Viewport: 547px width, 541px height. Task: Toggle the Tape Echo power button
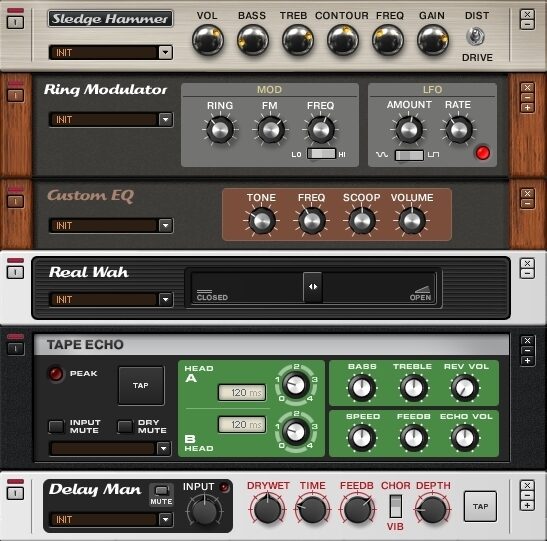tap(15, 348)
